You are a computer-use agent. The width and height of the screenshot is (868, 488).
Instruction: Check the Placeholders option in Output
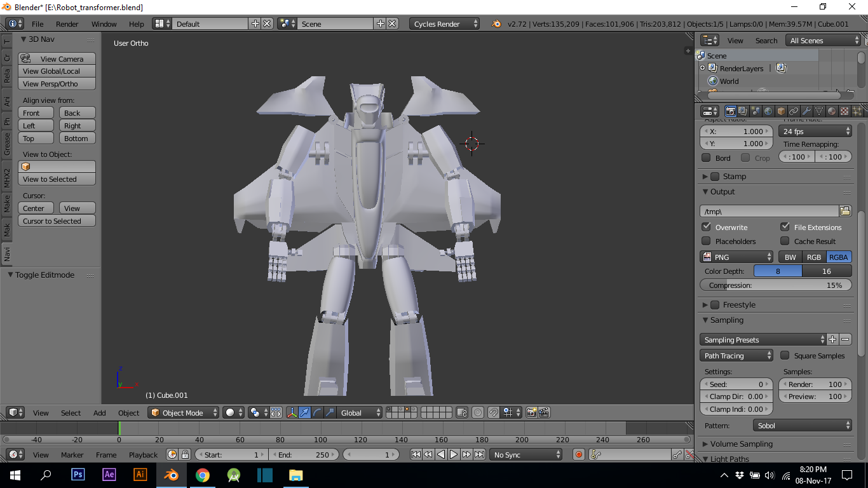click(707, 241)
